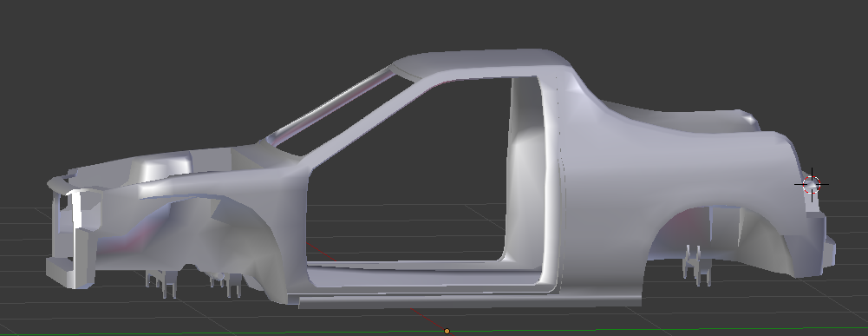The image size is (868, 336).
Task: Click the orange object origin dot
Action: (447, 332)
